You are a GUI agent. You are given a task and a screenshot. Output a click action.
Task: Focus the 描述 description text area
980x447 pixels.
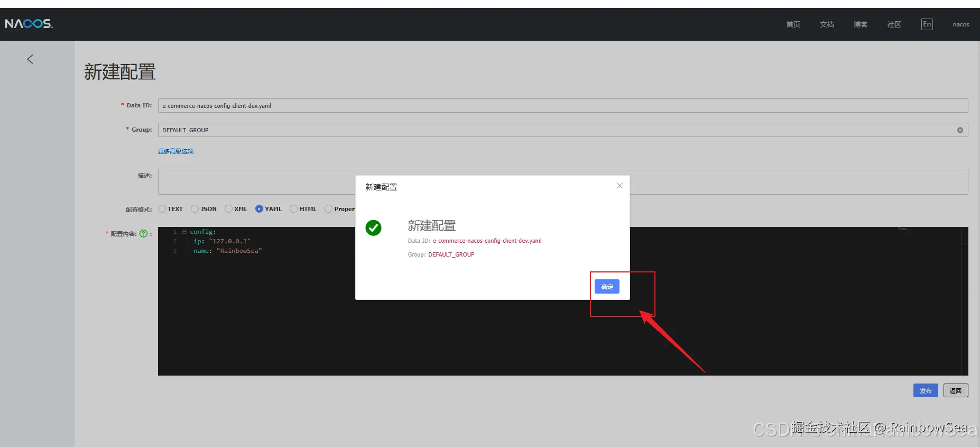(563, 182)
